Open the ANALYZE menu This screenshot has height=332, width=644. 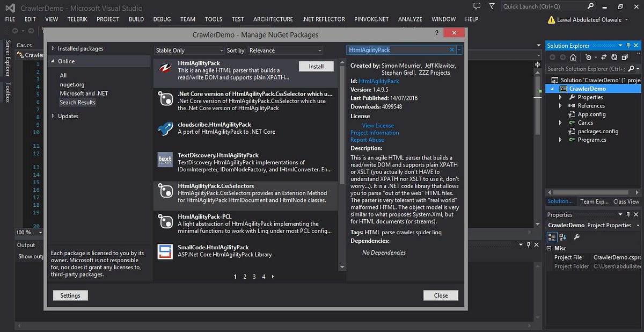tap(410, 19)
